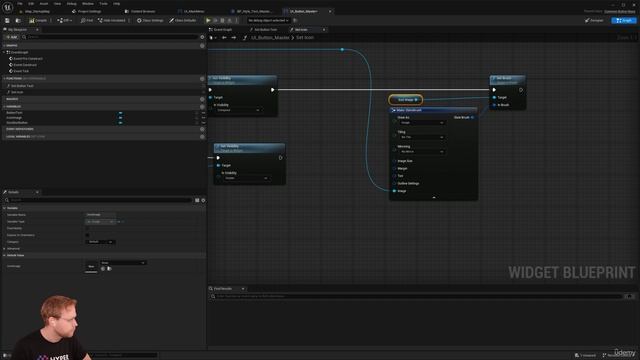This screenshot has height=360, width=640.
Task: Click the Add button in My Blueprint
Action: (x=11, y=37)
